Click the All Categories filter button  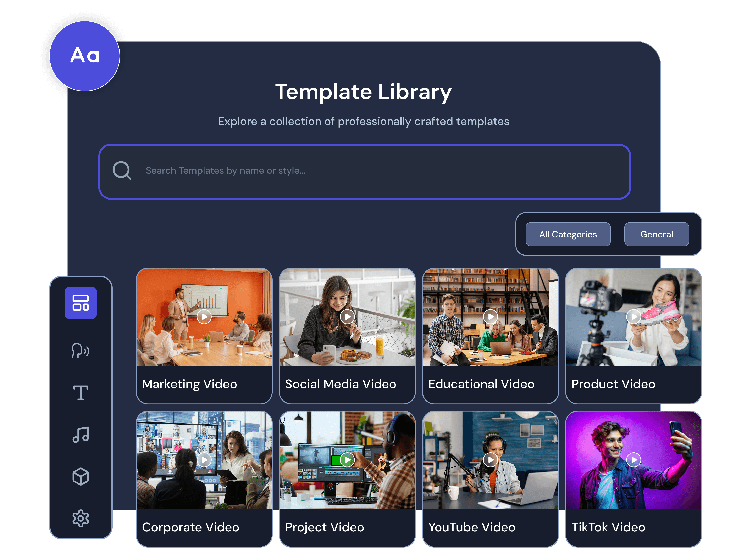click(x=568, y=234)
